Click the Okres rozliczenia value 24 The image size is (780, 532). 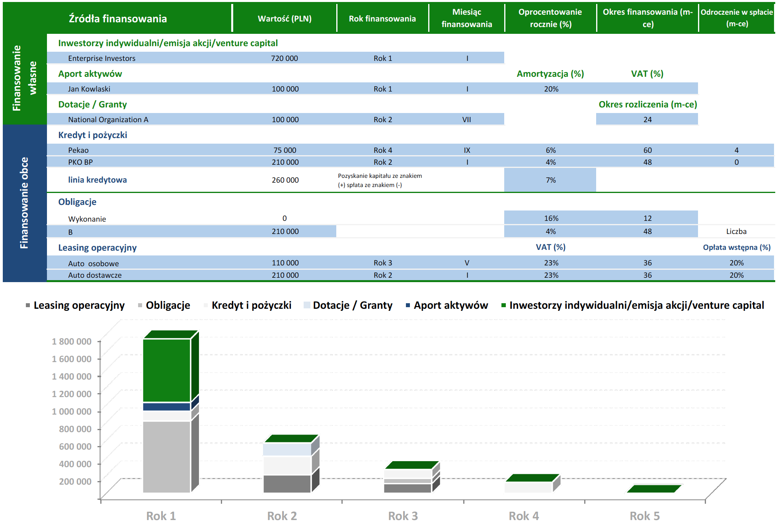[x=647, y=120]
